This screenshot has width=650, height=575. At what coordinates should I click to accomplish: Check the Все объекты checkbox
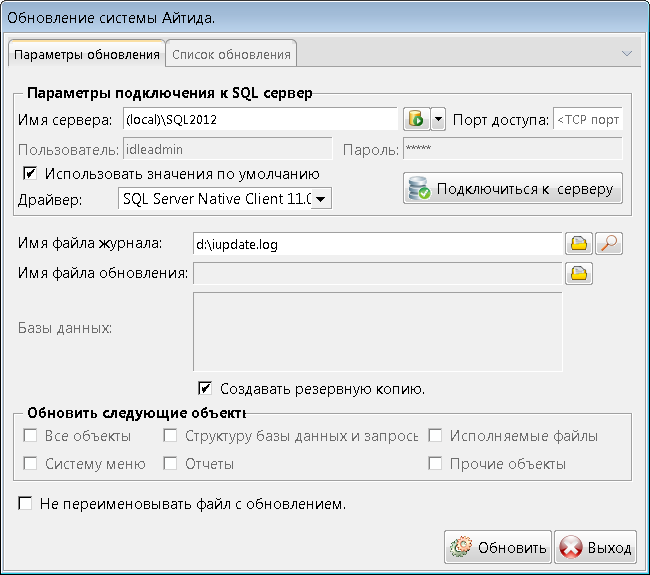point(30,436)
